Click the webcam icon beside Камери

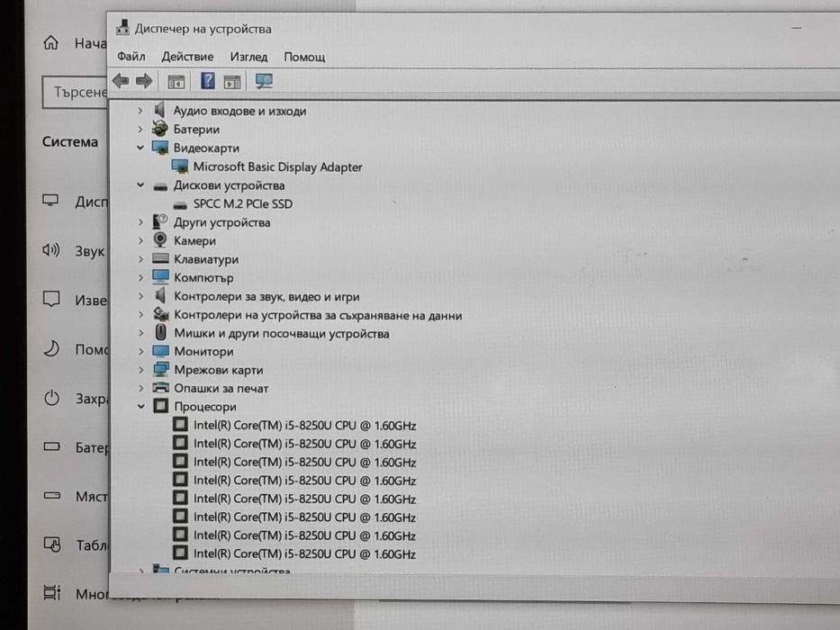(160, 240)
